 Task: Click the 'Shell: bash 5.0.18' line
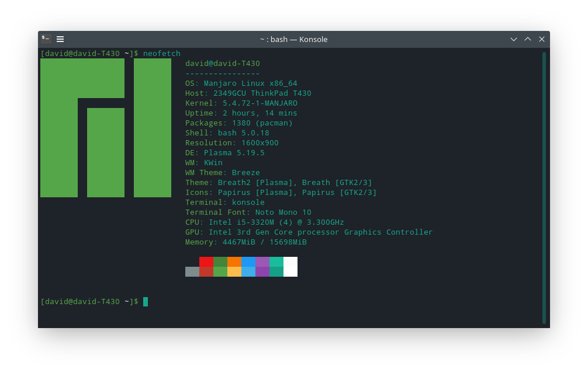227,133
